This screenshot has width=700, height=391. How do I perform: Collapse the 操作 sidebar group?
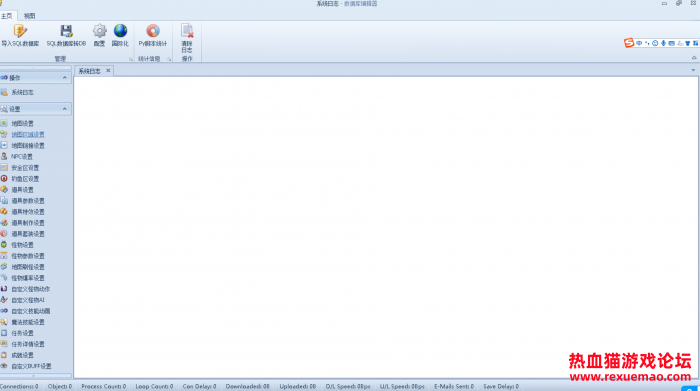click(65, 78)
